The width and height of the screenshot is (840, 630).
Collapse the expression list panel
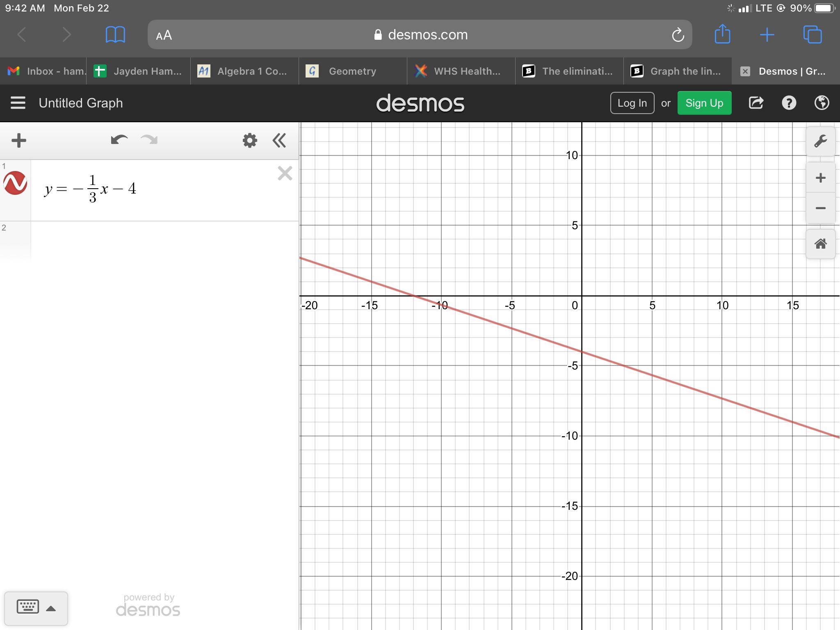pyautogui.click(x=279, y=141)
